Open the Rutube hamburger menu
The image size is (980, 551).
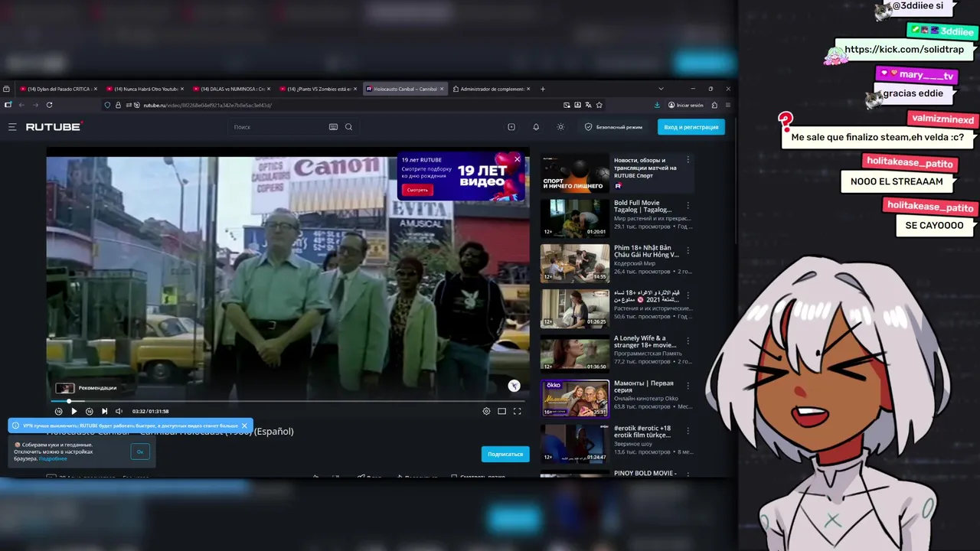[x=12, y=127]
